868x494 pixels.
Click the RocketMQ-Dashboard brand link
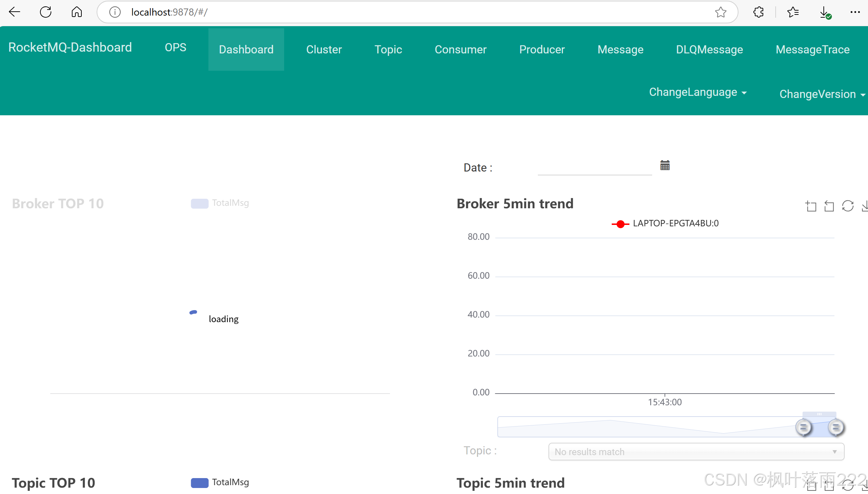click(70, 47)
